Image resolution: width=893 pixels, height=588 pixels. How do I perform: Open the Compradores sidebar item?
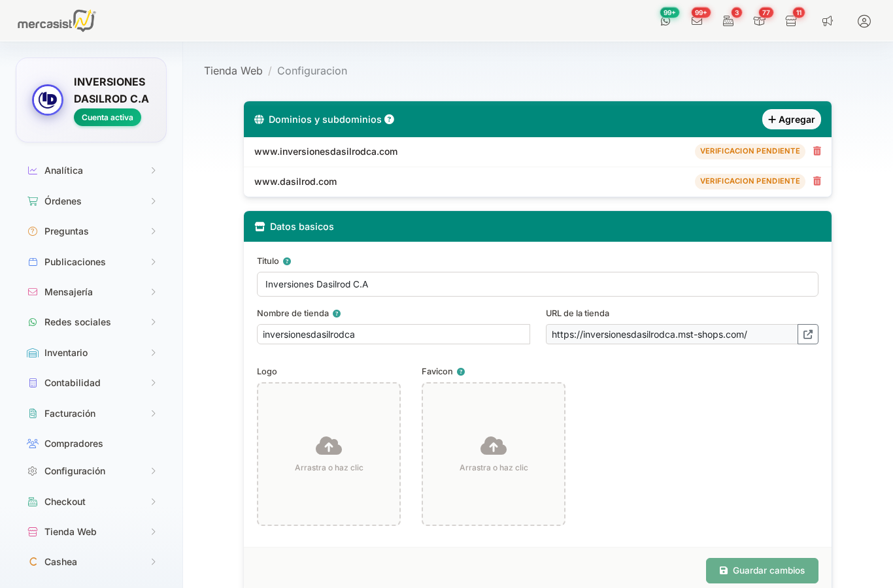click(73, 444)
